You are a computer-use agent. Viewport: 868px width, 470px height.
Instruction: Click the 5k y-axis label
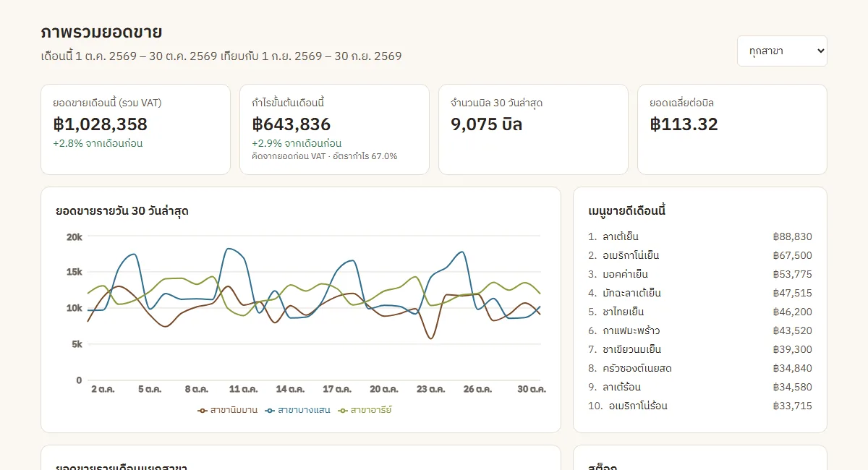pos(76,344)
